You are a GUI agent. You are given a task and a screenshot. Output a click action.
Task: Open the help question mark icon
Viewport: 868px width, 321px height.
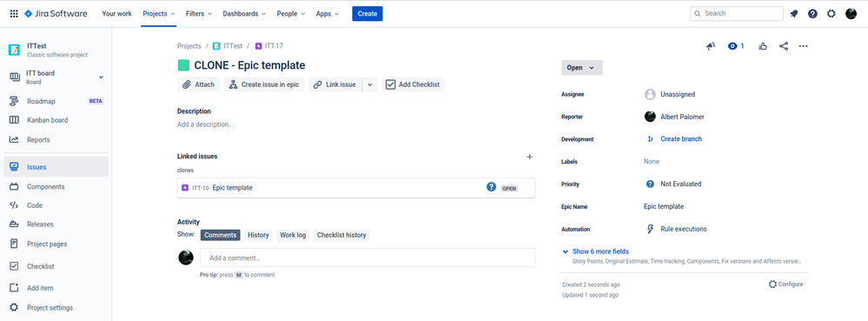[812, 14]
